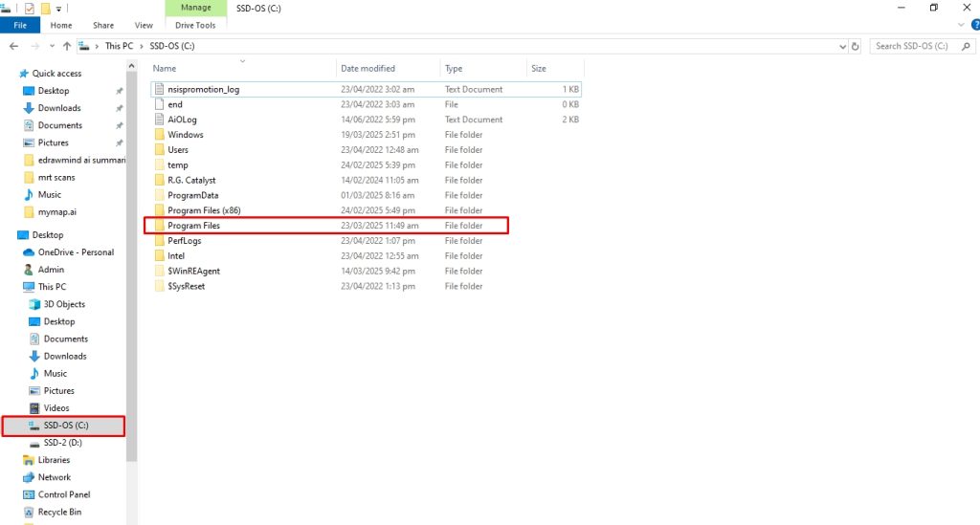Select the AiOLog document icon

coord(160,120)
